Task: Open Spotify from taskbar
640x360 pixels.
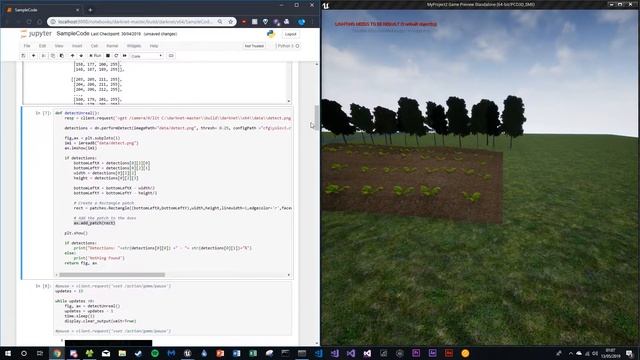Action: pyautogui.click(x=155, y=353)
